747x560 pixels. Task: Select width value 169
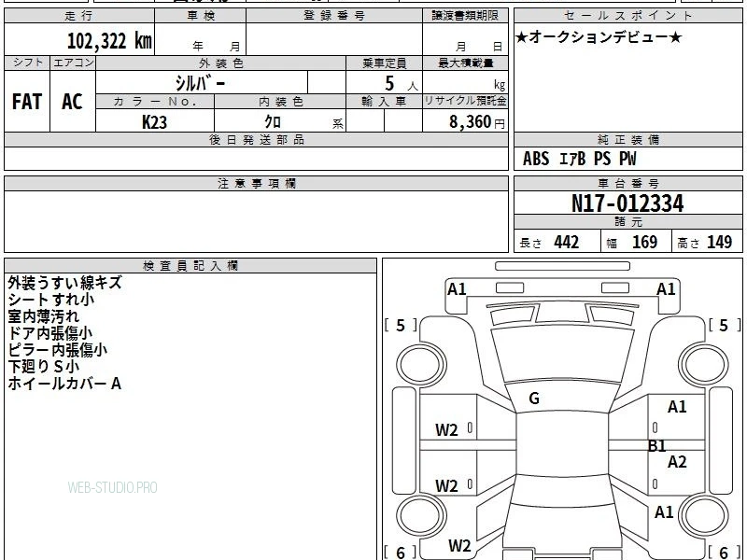(644, 243)
